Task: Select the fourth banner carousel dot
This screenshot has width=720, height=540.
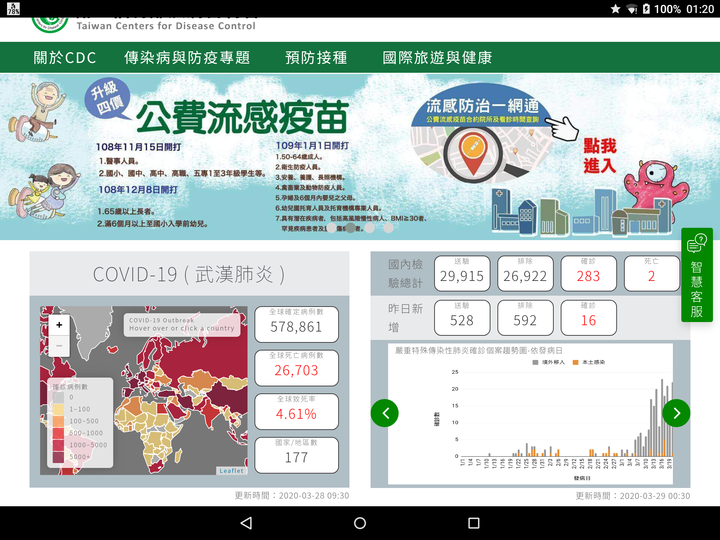Action: (388, 227)
